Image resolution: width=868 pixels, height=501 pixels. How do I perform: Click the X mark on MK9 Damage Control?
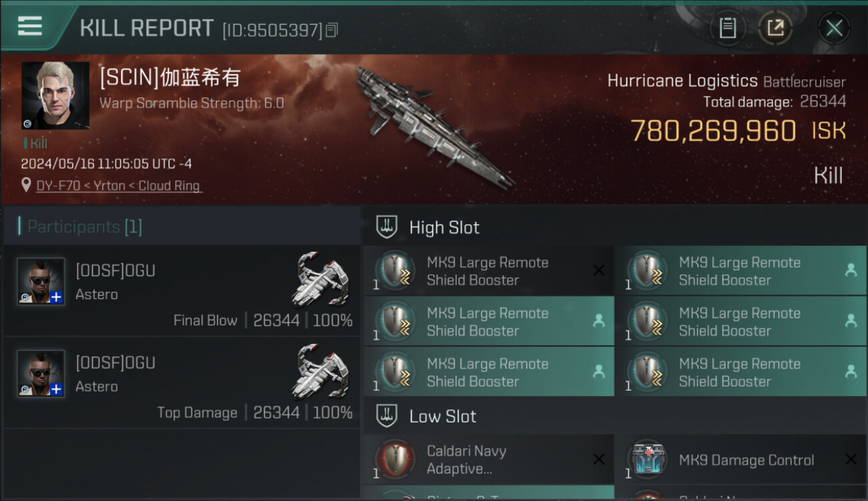851,460
